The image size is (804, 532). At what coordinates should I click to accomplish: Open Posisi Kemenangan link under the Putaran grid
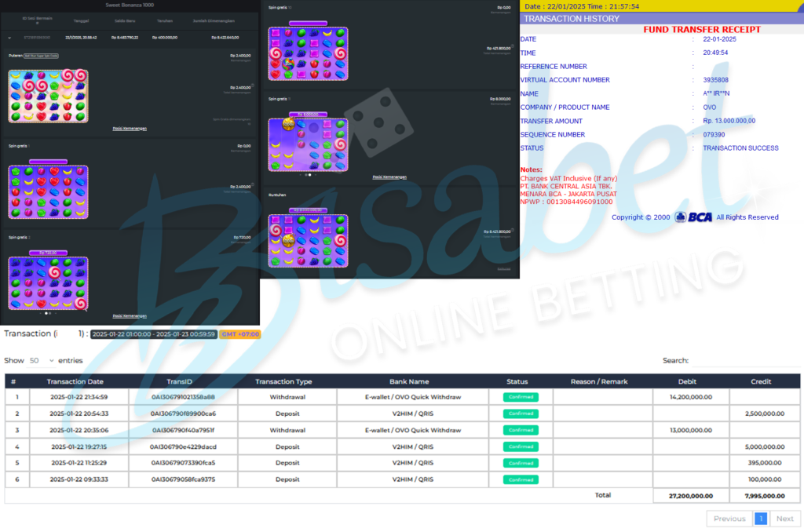130,128
